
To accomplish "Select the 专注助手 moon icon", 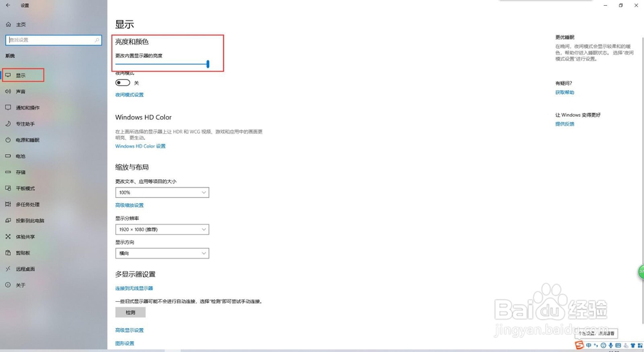I will (x=8, y=123).
